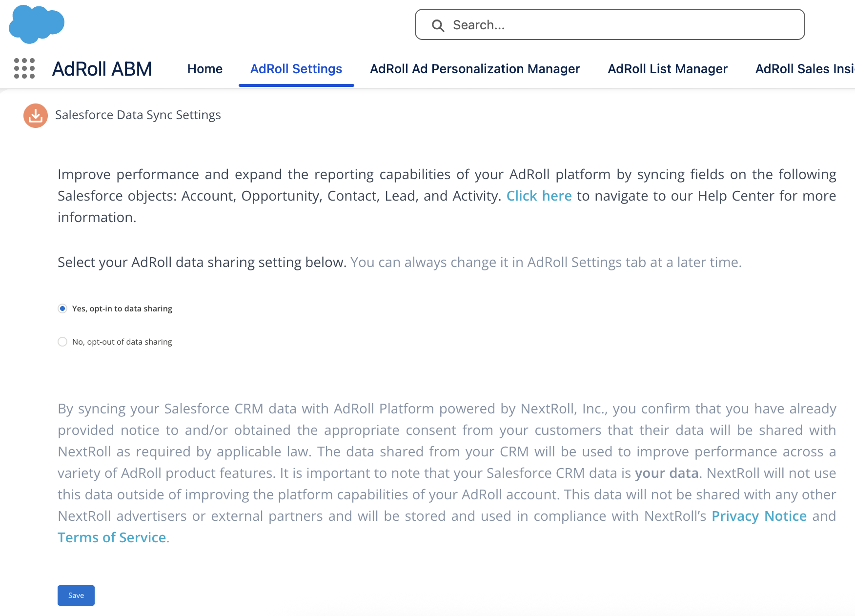Open the AdRoll List Manager tab
Screen dimensions: 855x616
click(667, 69)
